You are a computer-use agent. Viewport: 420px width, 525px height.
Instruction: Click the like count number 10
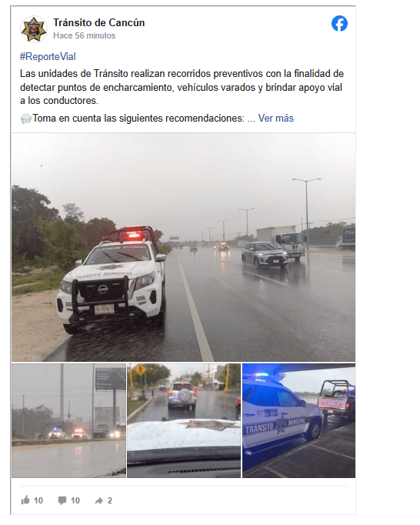coord(38,500)
